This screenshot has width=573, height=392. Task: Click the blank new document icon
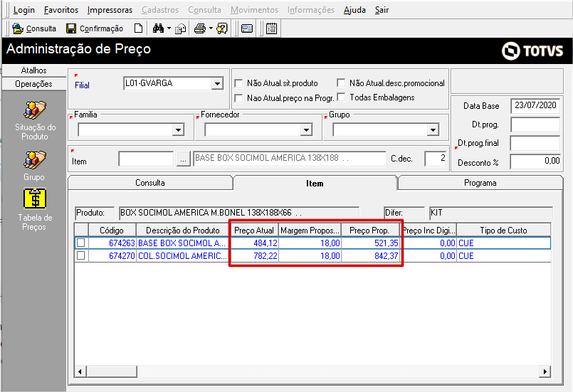[138, 28]
